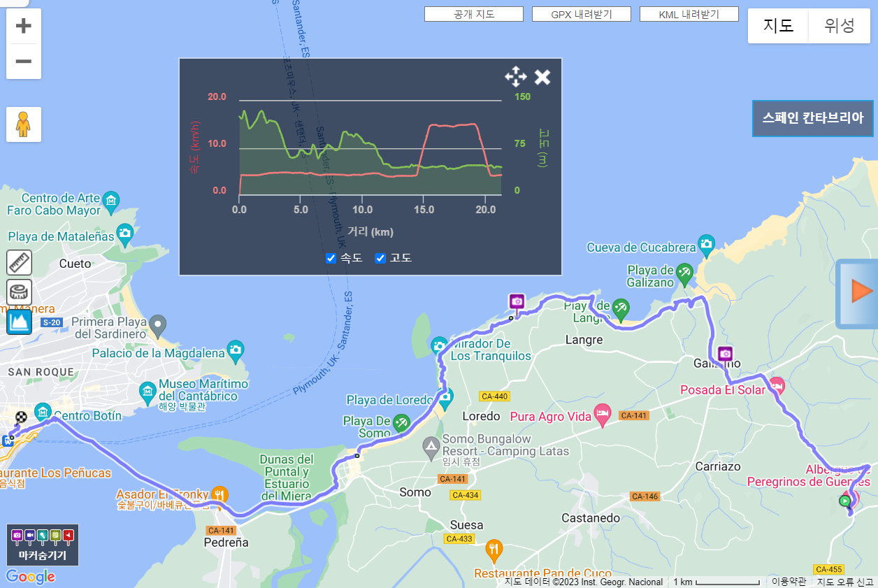Open Playa de Mataleñas camera pin
The height and width of the screenshot is (588, 878).
tap(125, 234)
